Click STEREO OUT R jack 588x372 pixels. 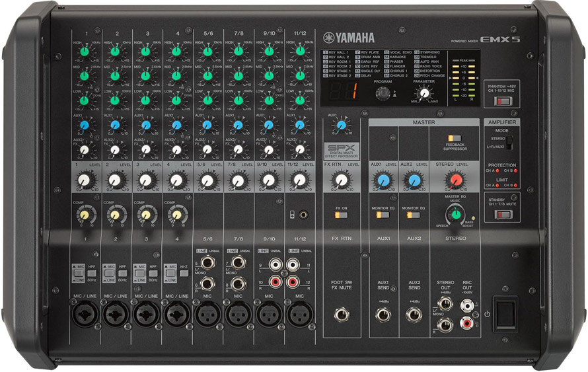tap(445, 324)
